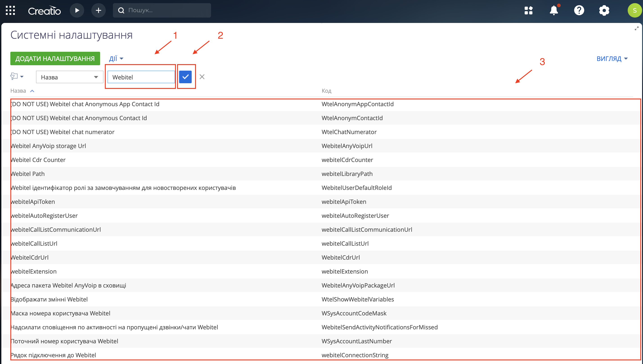The image size is (643, 364).
Task: Click code WtelShowWebitelVariables
Action: tap(358, 299)
